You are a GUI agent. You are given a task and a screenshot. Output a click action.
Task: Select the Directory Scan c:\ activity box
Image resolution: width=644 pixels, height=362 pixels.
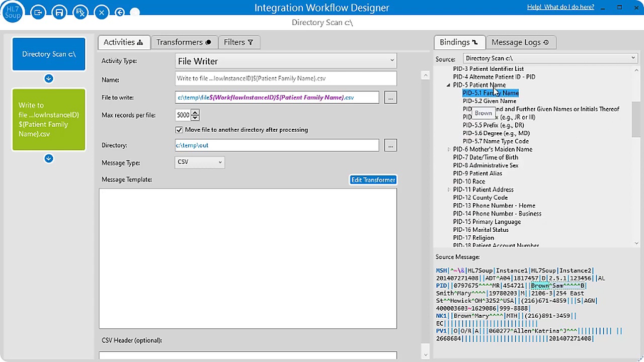(x=49, y=54)
